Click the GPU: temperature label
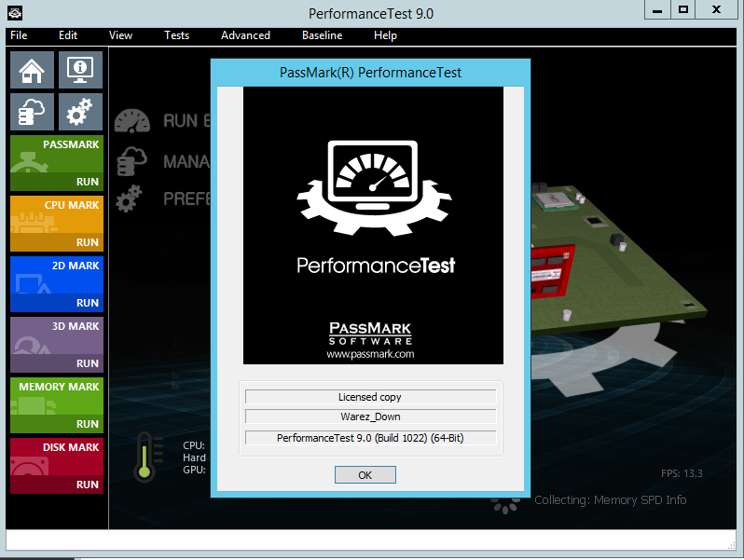Screen dimensions: 744x560 pos(195,470)
